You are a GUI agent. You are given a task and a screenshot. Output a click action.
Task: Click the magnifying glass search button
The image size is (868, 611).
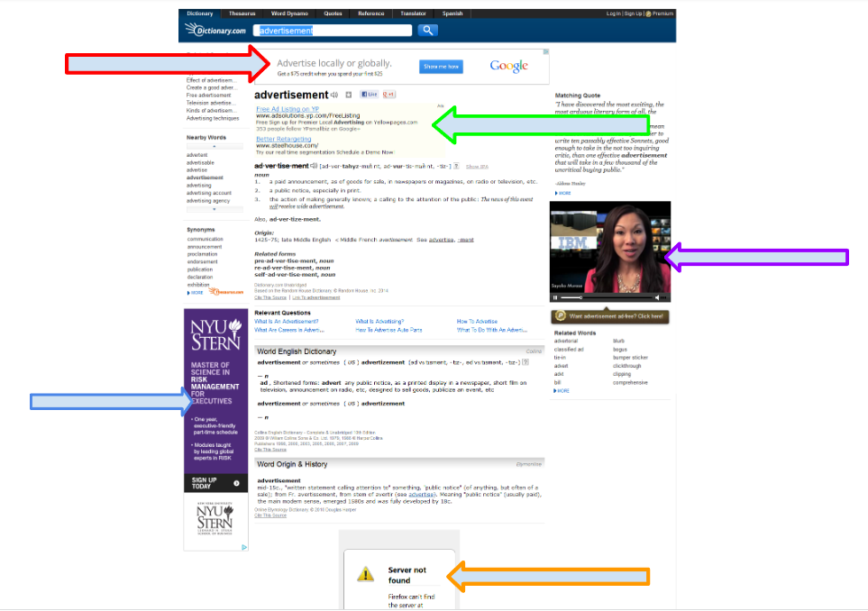tap(428, 31)
